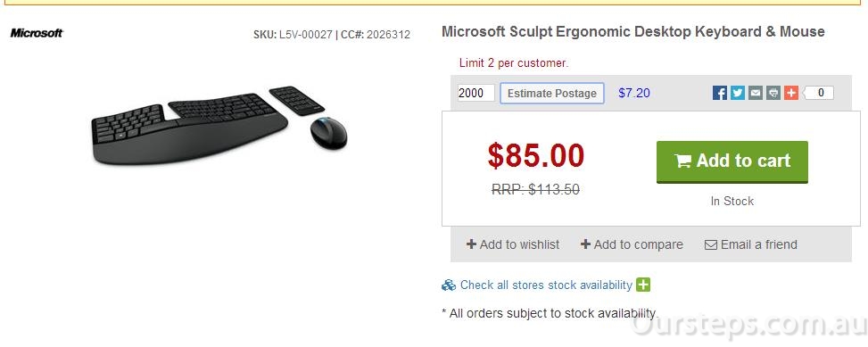
Task: Add the product to compare
Action: tap(631, 244)
